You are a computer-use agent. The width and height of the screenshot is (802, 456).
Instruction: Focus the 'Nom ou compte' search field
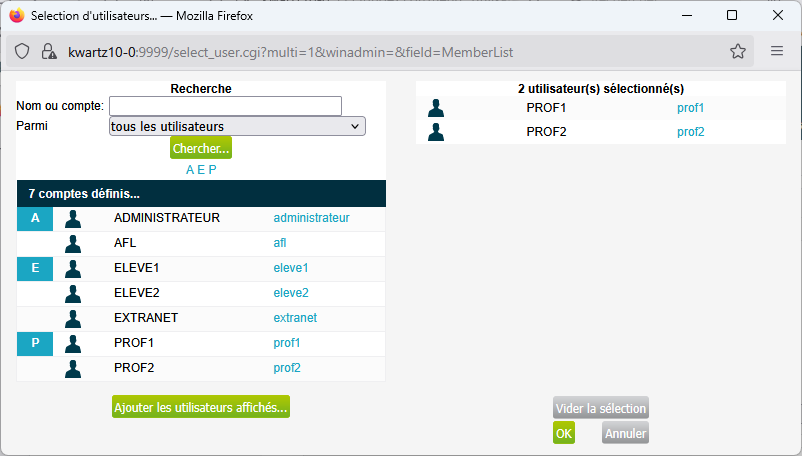[225, 106]
